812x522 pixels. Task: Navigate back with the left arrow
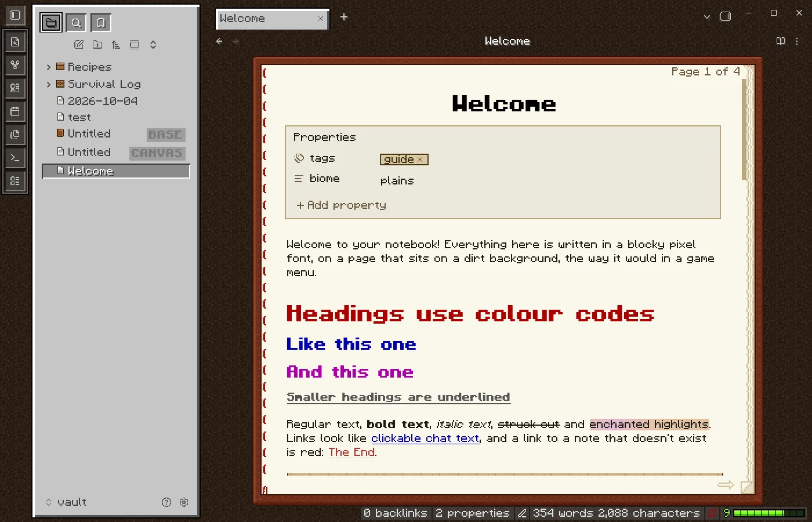click(x=219, y=41)
